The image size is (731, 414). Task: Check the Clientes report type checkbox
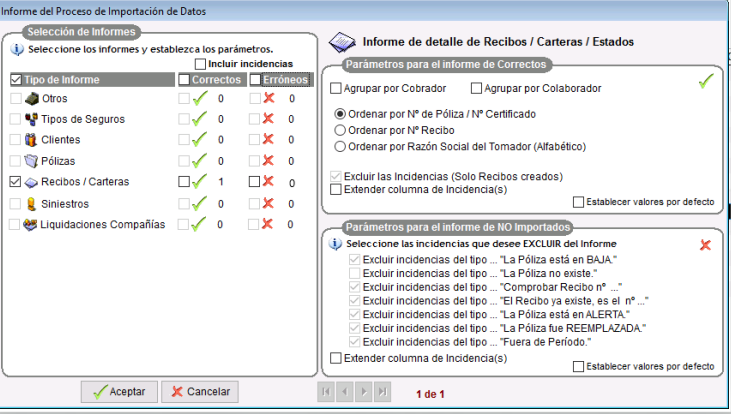point(15,139)
